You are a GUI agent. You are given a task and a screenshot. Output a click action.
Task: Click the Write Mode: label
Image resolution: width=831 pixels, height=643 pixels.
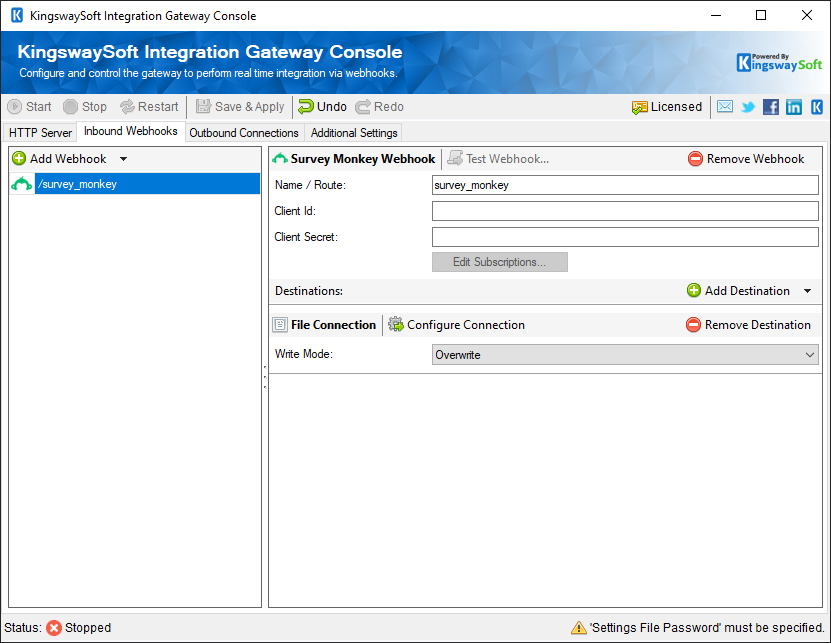(304, 354)
